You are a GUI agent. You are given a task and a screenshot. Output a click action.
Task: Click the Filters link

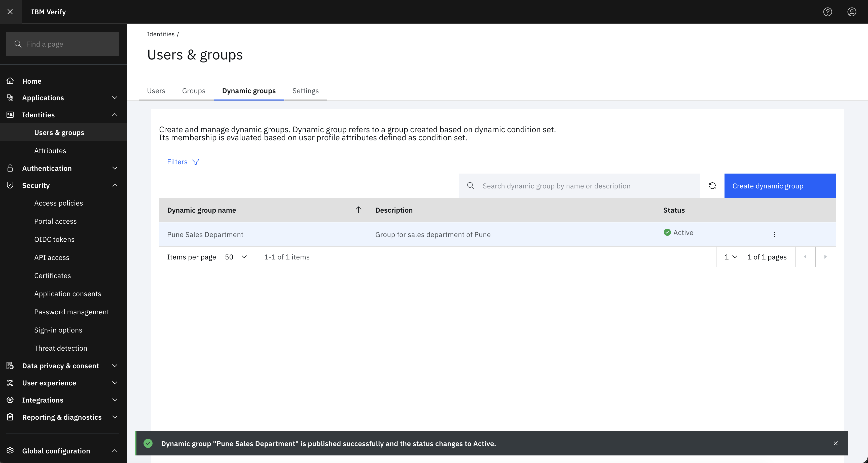(x=177, y=162)
